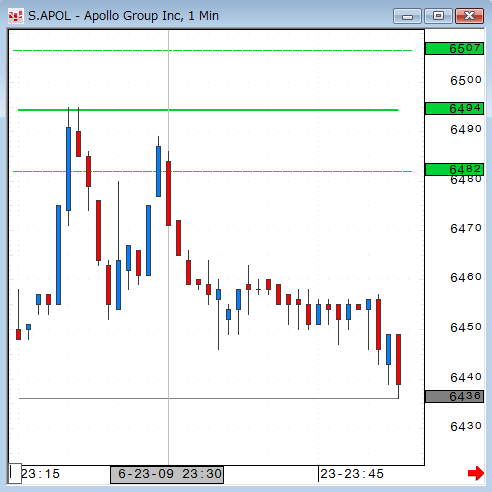This screenshot has height=492, width=492.
Task: Click the dashed green line at 6482
Action: [x=212, y=171]
